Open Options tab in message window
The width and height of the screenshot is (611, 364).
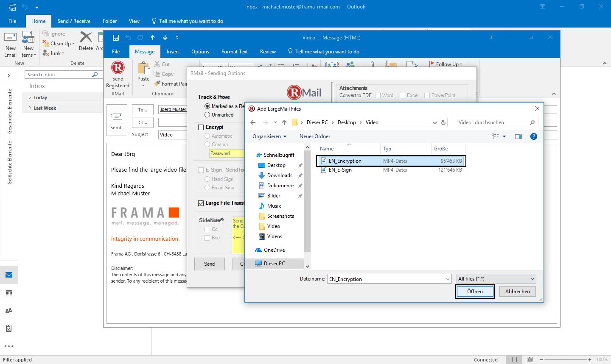pos(200,52)
